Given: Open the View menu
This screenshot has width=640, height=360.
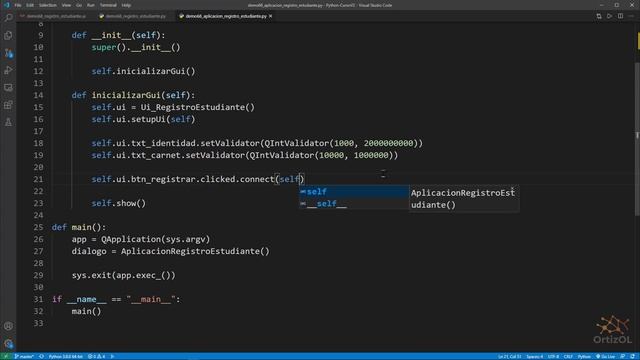Looking at the screenshot, I should (66, 5).
